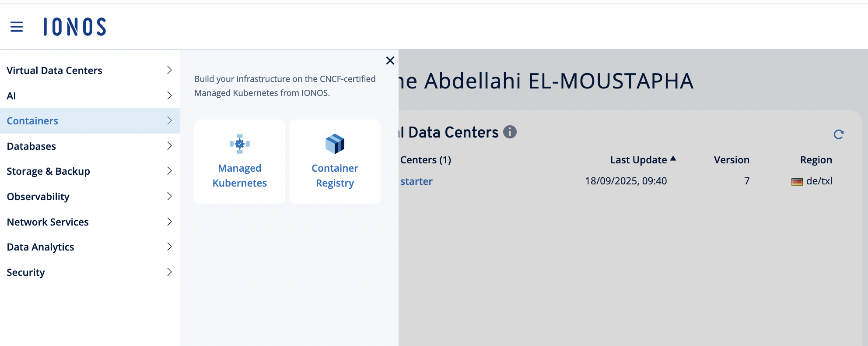The height and width of the screenshot is (346, 868).
Task: Open the AI menu item
Action: click(x=11, y=95)
